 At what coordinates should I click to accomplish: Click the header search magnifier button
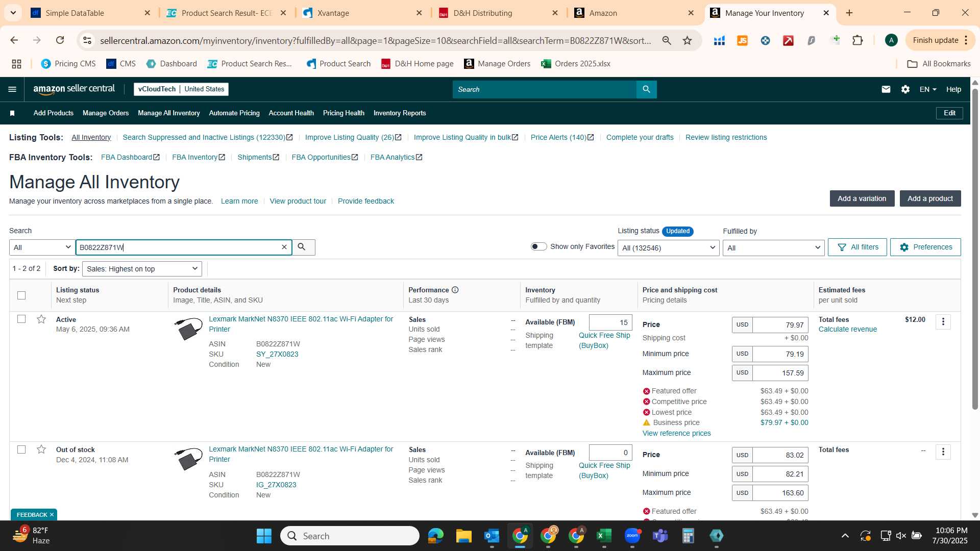646,89
